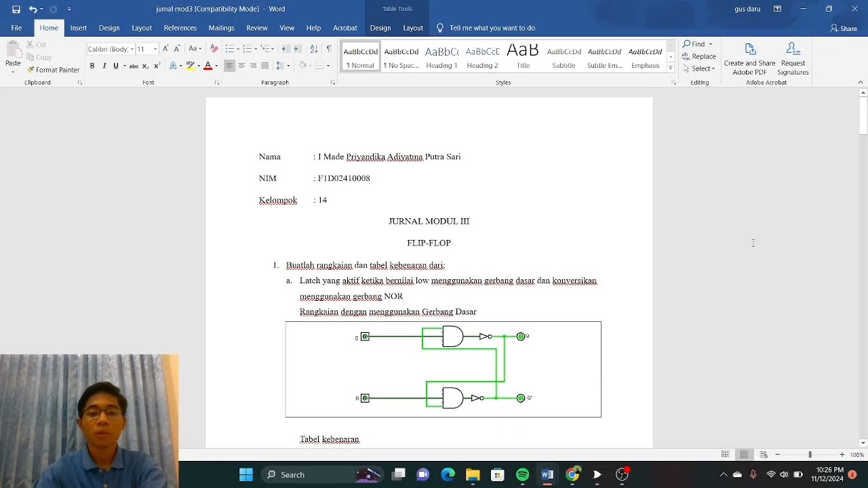The width and height of the screenshot is (868, 488).
Task: Toggle strikethrough text formatting
Action: [x=134, y=66]
